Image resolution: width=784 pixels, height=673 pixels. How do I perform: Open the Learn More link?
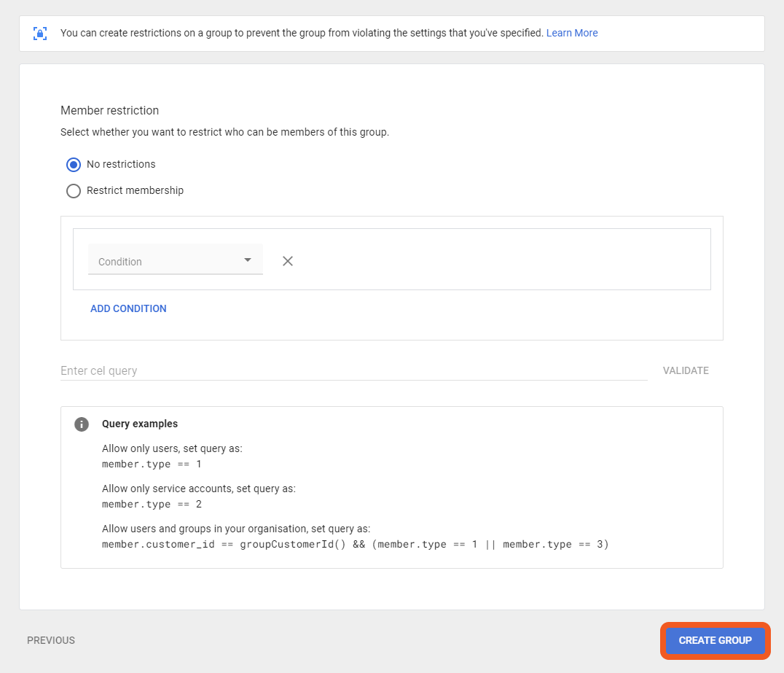click(x=572, y=33)
